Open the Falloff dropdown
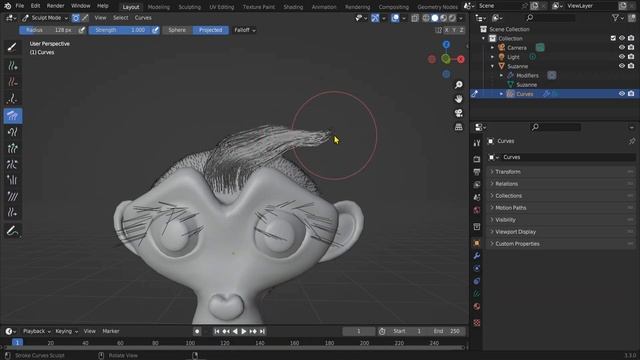The height and width of the screenshot is (360, 640). pos(245,30)
